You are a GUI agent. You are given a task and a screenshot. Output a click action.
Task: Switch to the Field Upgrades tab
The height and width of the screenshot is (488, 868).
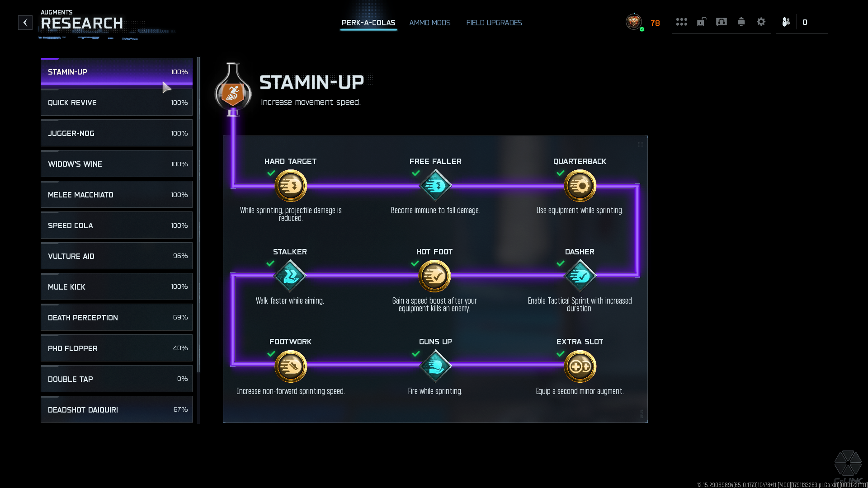coord(494,23)
